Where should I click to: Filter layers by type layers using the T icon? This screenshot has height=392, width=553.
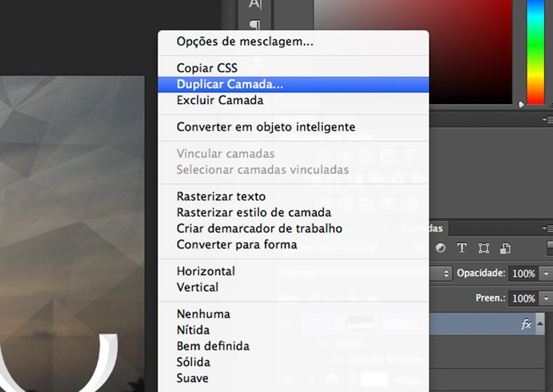(x=462, y=248)
